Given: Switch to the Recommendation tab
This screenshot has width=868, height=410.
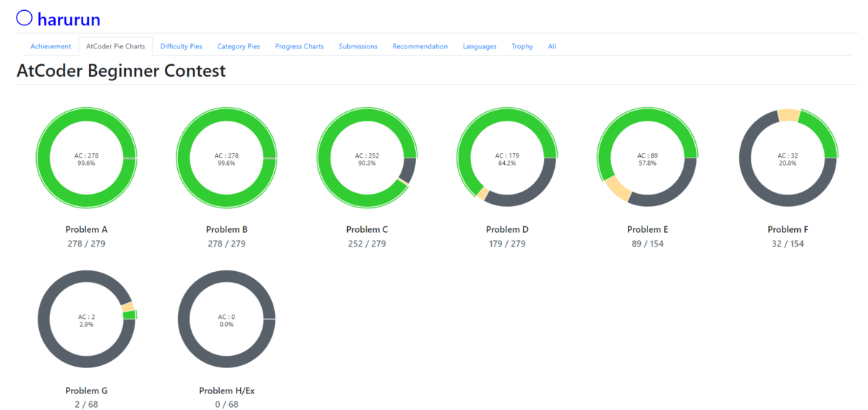Looking at the screenshot, I should [x=420, y=46].
